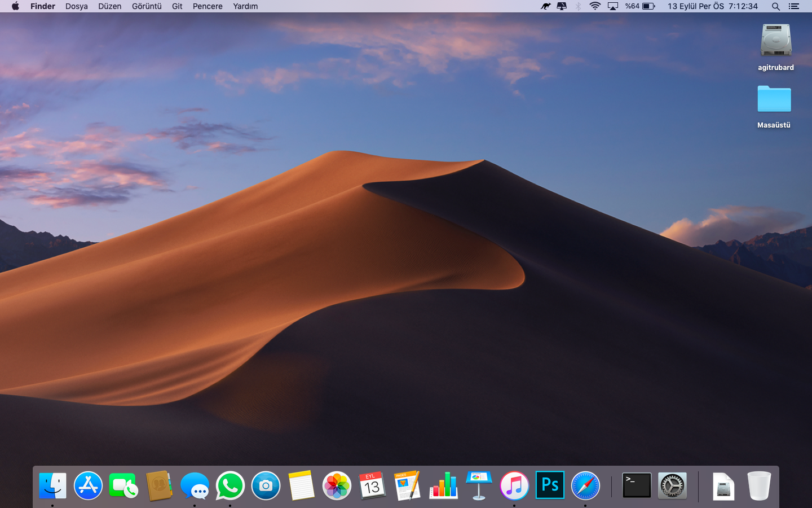
Task: Open the Görüntü menu
Action: 147,6
